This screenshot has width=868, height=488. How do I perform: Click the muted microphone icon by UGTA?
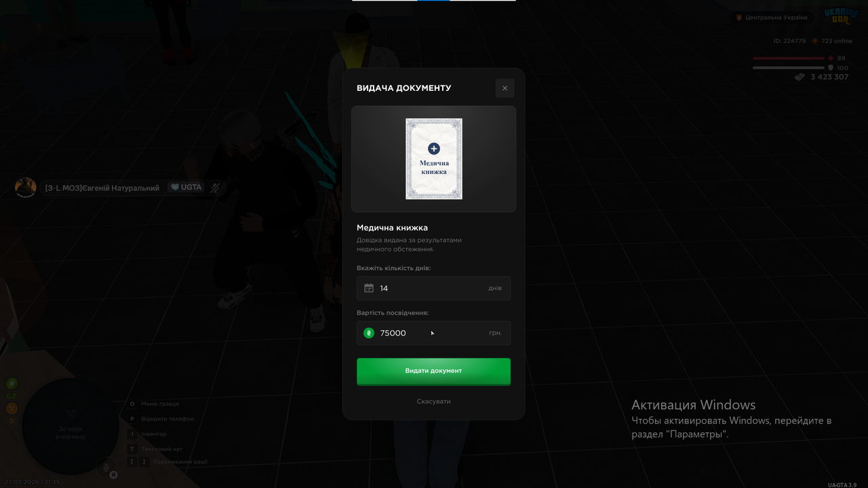[x=216, y=188]
